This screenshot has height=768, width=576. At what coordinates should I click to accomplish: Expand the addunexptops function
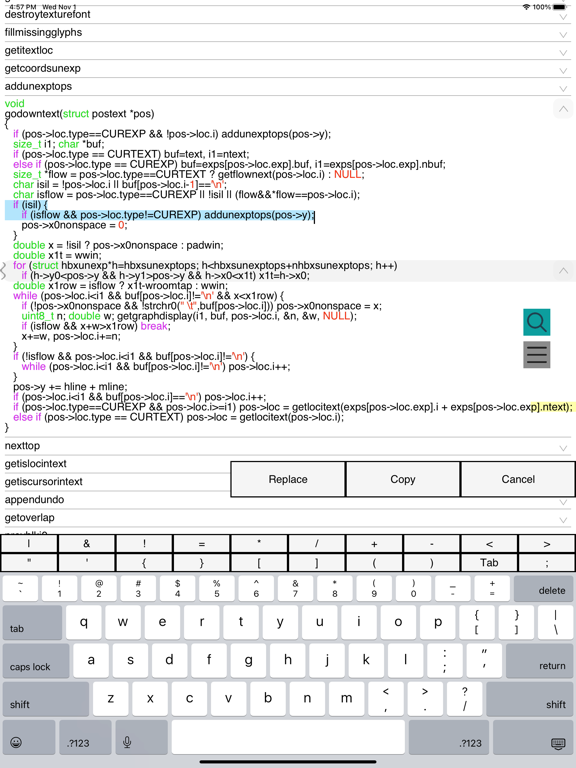563,89
